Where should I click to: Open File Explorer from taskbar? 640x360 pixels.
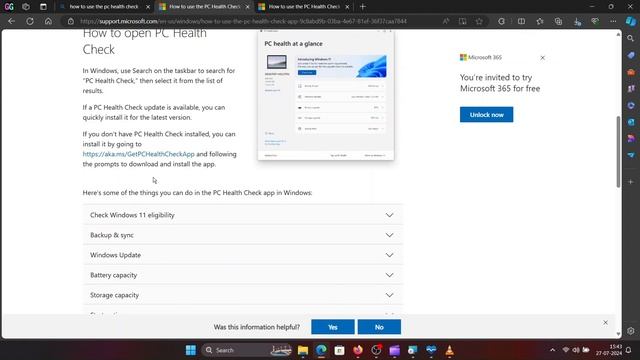303,350
